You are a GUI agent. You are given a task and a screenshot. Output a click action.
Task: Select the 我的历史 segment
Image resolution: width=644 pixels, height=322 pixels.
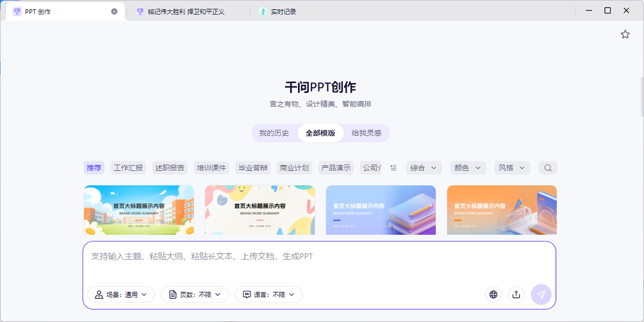tap(274, 133)
